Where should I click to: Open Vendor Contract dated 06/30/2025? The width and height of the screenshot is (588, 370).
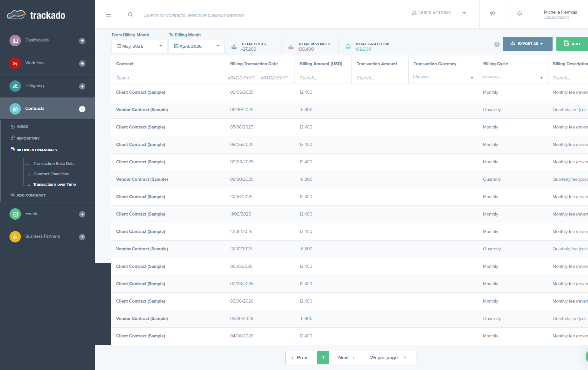coord(142,110)
